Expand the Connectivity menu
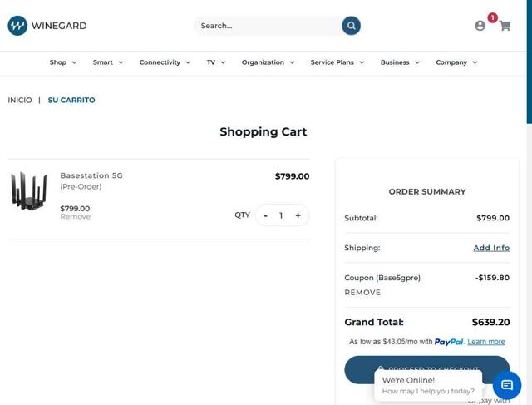This screenshot has height=405, width=532. click(x=165, y=62)
